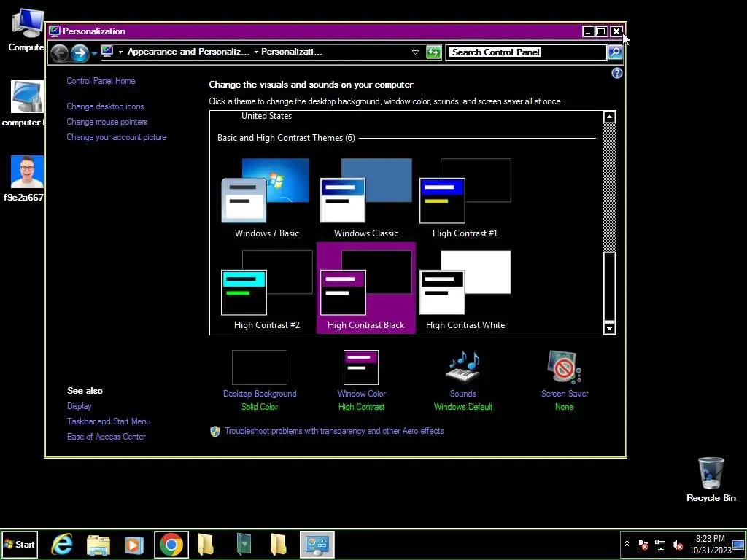747x560 pixels.
Task: Click the High Contrast text under Window Color
Action: point(361,407)
